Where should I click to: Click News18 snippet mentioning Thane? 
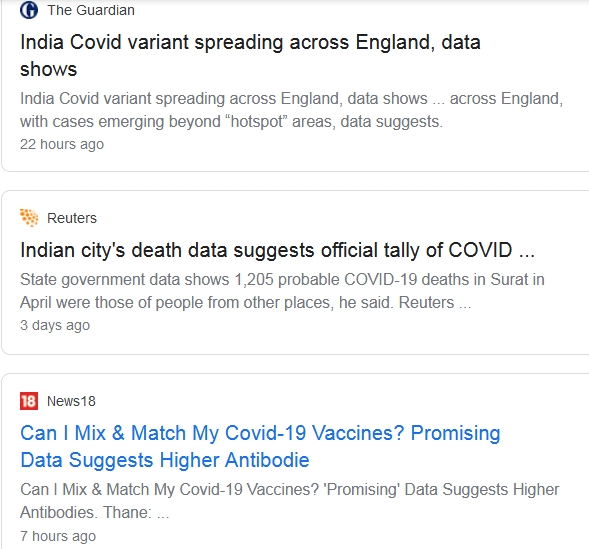pos(290,501)
